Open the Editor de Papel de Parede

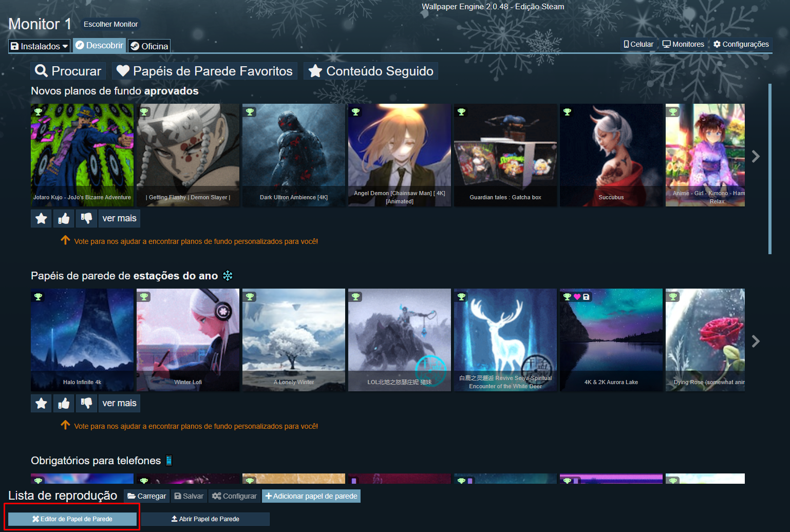pos(72,519)
